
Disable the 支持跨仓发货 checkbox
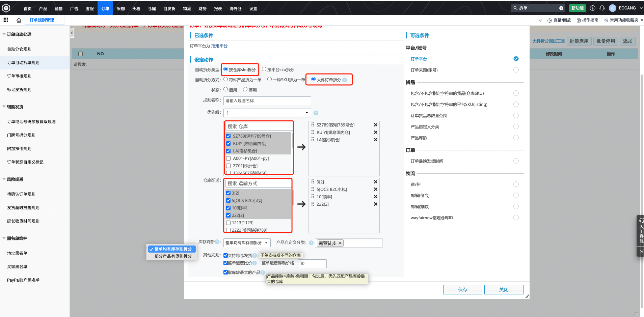click(226, 255)
